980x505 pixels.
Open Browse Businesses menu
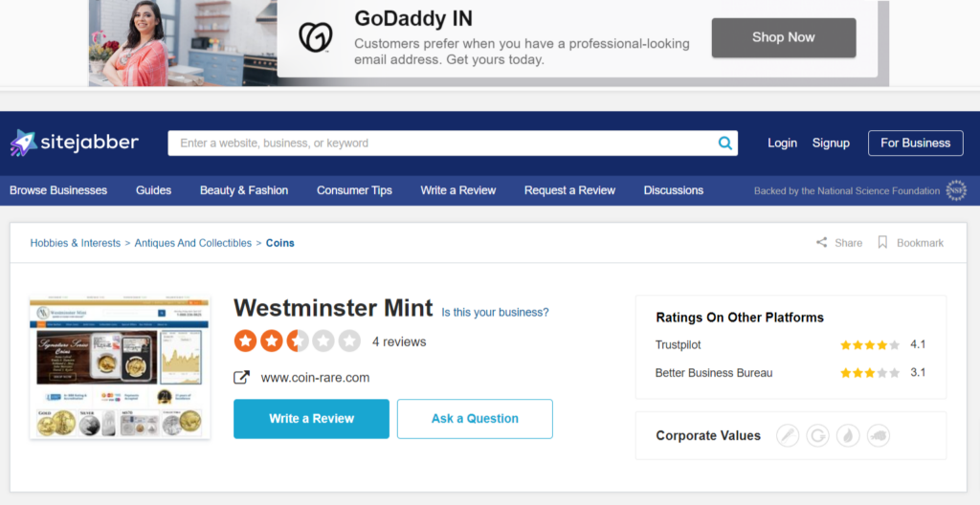(58, 190)
